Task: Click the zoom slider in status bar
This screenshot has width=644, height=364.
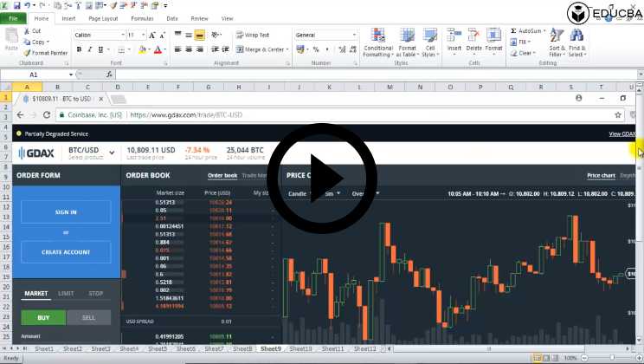Action: click(x=611, y=358)
